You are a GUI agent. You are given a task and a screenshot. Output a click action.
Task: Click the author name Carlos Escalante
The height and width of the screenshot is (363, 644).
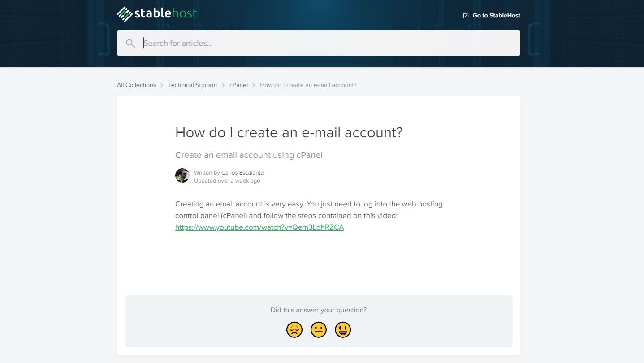pos(242,173)
